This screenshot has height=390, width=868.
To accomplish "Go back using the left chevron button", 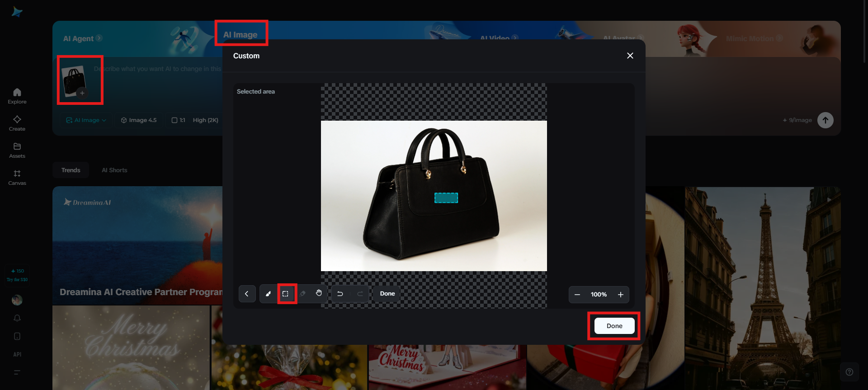I will coord(247,294).
